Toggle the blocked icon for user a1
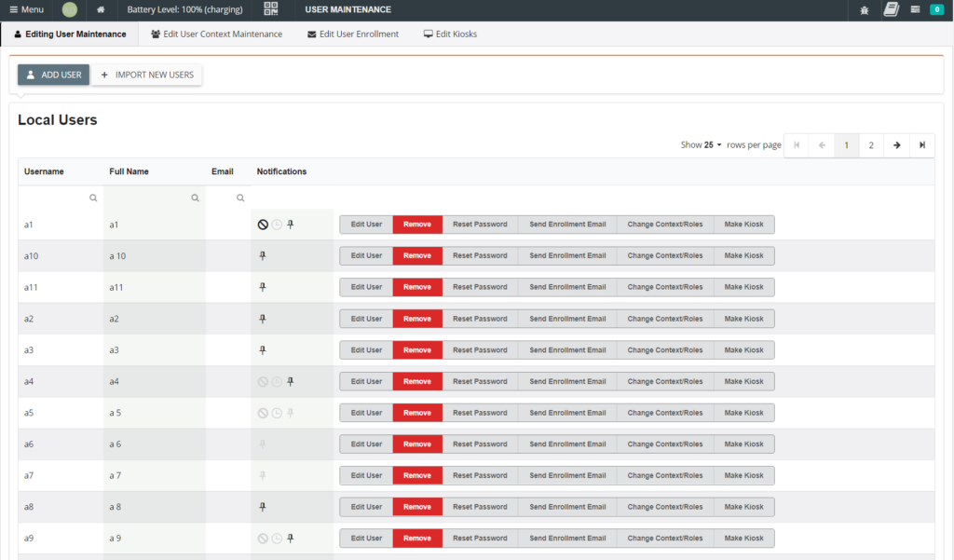This screenshot has height=560, width=954. tap(263, 225)
